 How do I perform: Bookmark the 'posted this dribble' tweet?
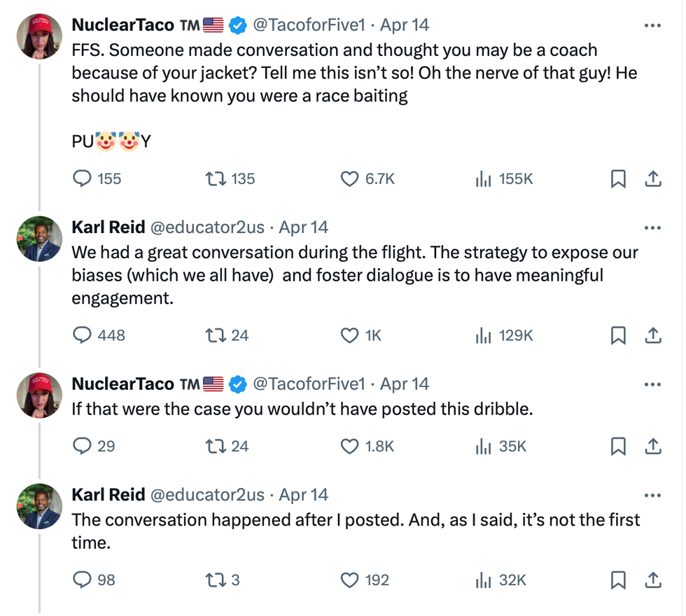618,446
